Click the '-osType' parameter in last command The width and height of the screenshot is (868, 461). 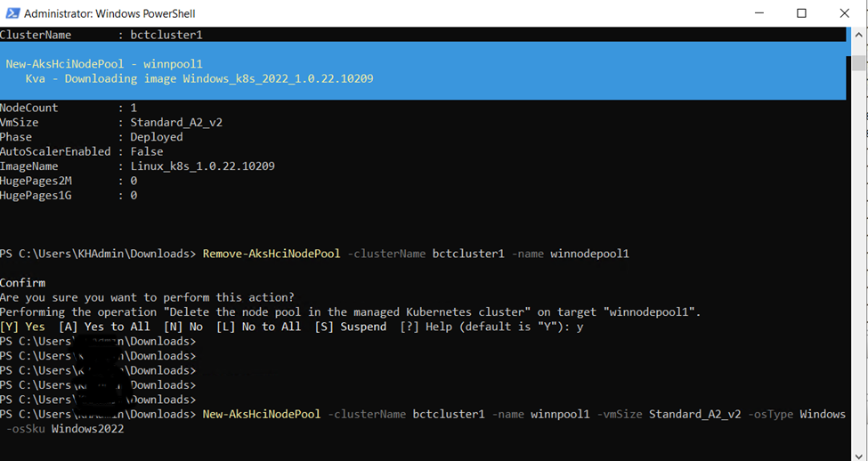click(x=771, y=414)
